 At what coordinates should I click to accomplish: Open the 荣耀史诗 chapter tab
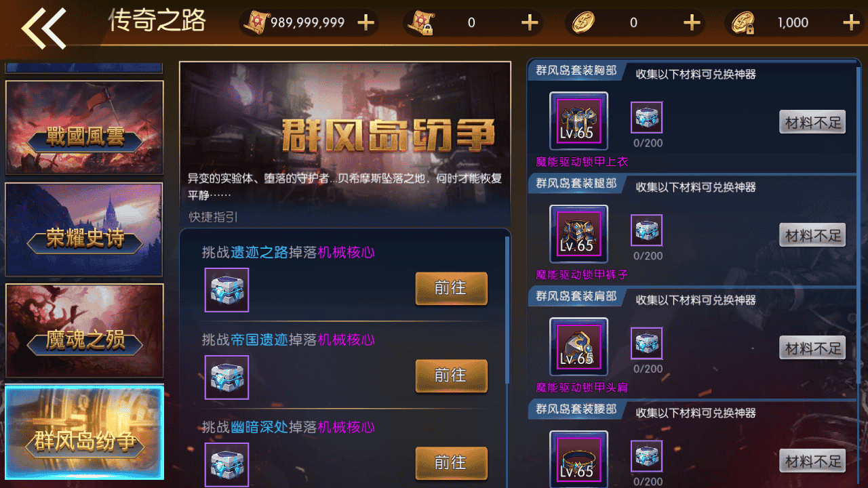click(x=85, y=230)
